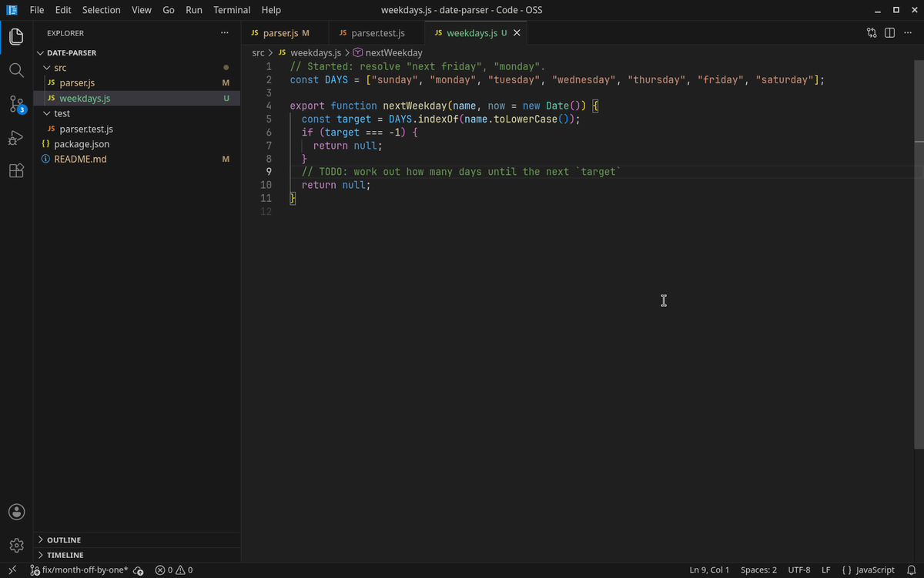Screen dimensions: 924x578
Task: Close the weekdays.js tab
Action: tap(517, 33)
